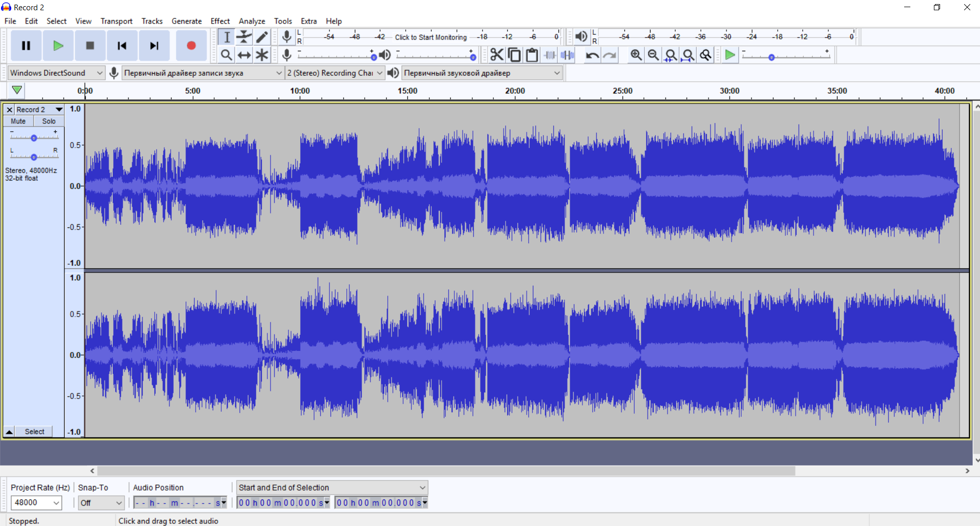This screenshot has height=526, width=980.
Task: Click the playback volume slider
Action: pyautogui.click(x=436, y=55)
